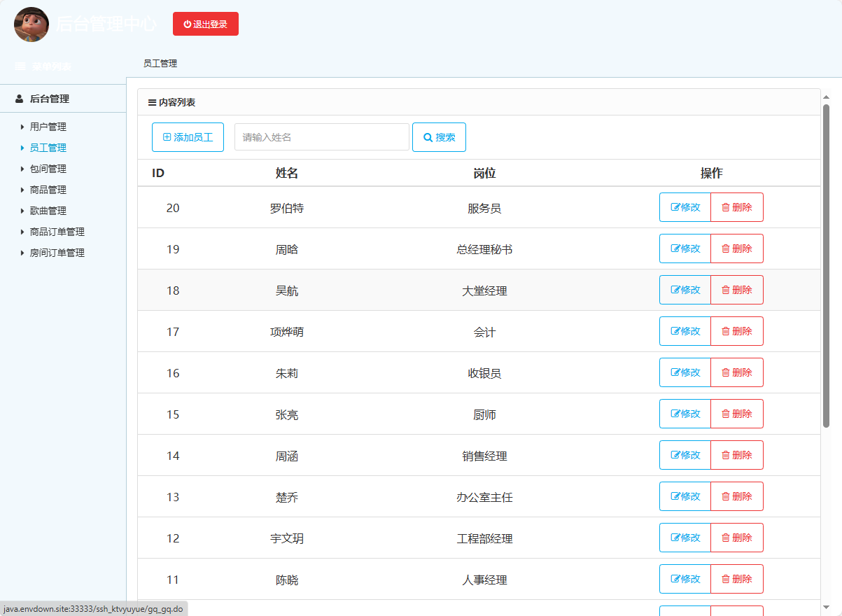Viewport: 842px width, 616px height.
Task: Click the user avatar in the header
Action: point(31,24)
